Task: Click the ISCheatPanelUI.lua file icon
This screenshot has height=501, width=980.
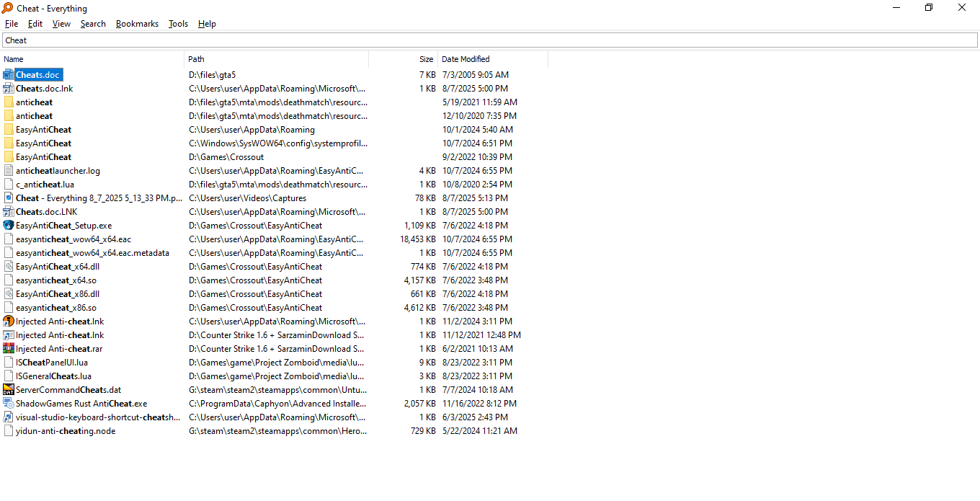Action: click(9, 363)
